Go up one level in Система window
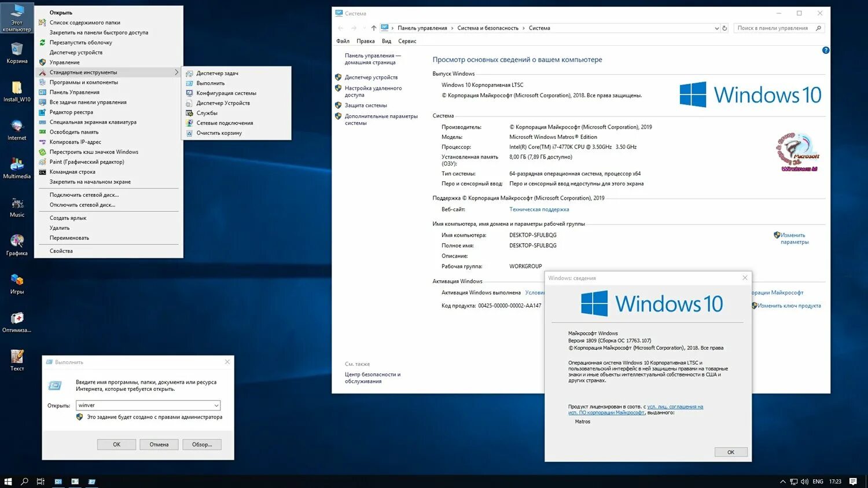 (374, 28)
